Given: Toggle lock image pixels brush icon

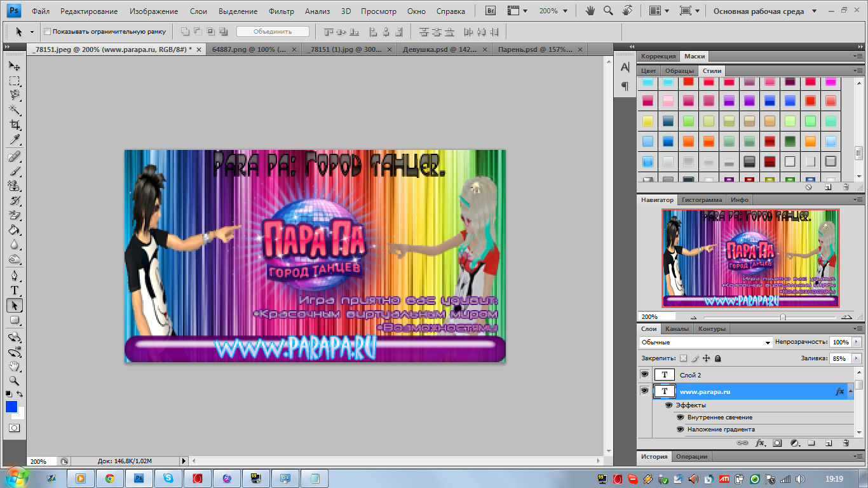Looking at the screenshot, I should click(x=695, y=358).
